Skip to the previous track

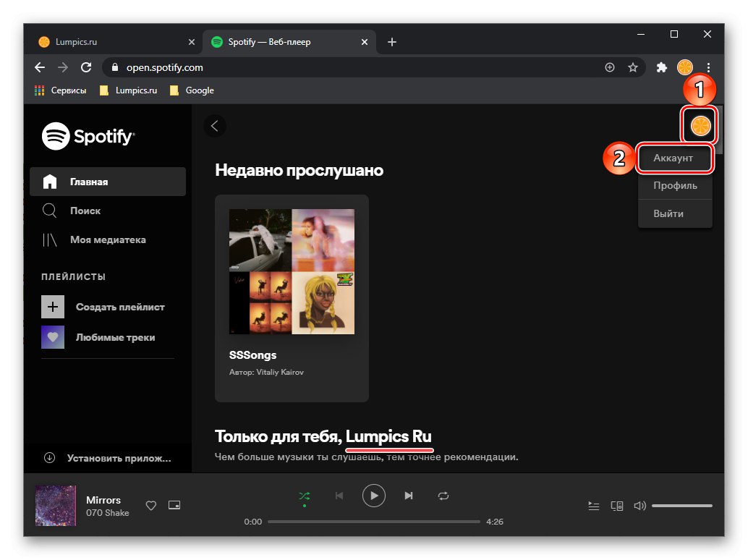click(339, 496)
